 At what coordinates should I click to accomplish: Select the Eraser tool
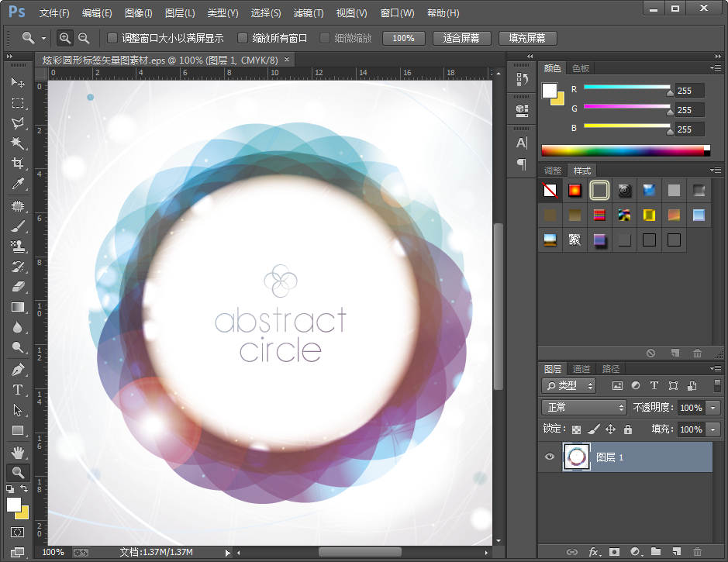point(18,287)
